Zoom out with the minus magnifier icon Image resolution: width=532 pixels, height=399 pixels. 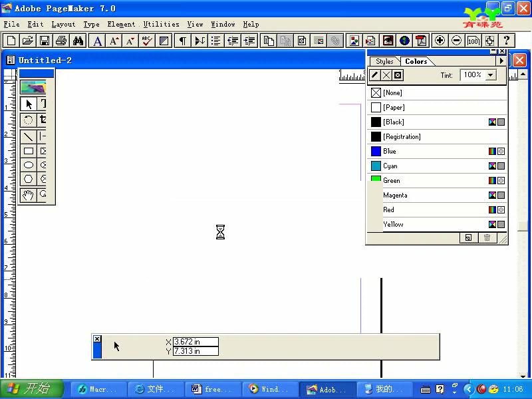point(457,41)
